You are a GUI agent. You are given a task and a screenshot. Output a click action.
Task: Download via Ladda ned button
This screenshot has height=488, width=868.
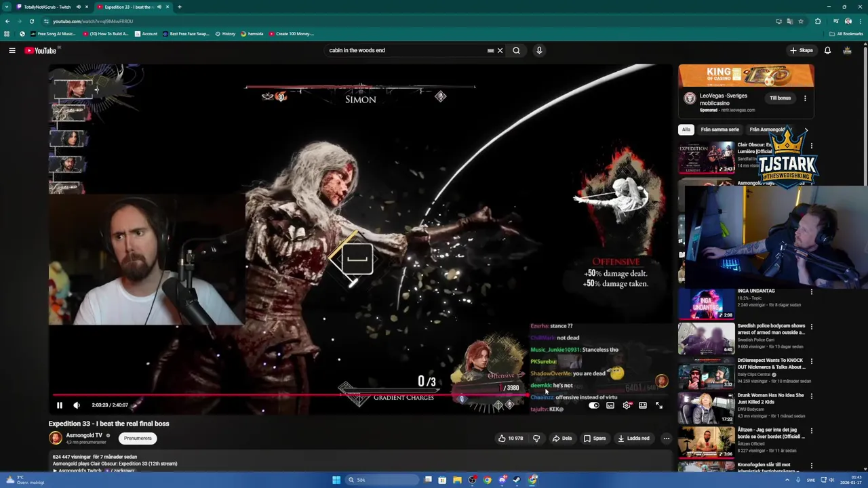click(x=633, y=439)
